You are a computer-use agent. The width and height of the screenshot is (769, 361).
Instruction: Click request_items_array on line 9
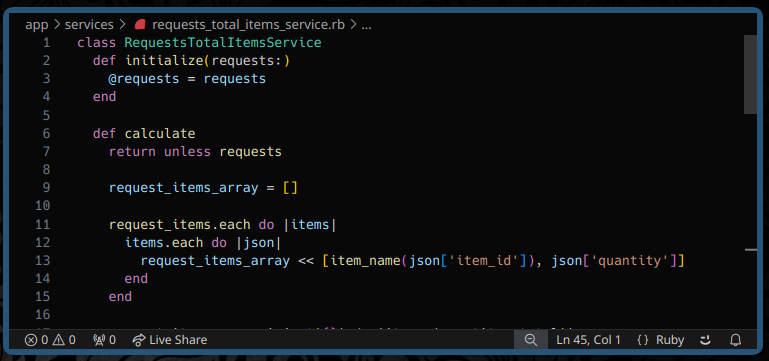(x=183, y=188)
